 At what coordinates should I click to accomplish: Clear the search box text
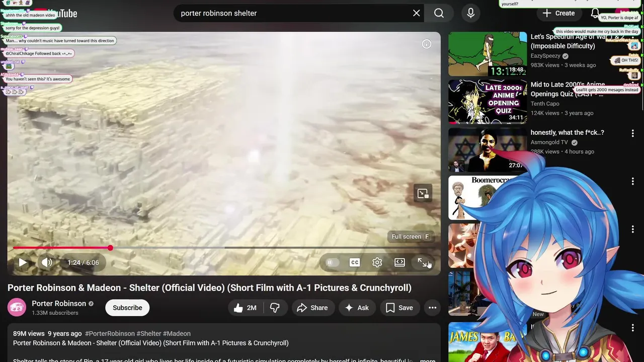pos(417,13)
